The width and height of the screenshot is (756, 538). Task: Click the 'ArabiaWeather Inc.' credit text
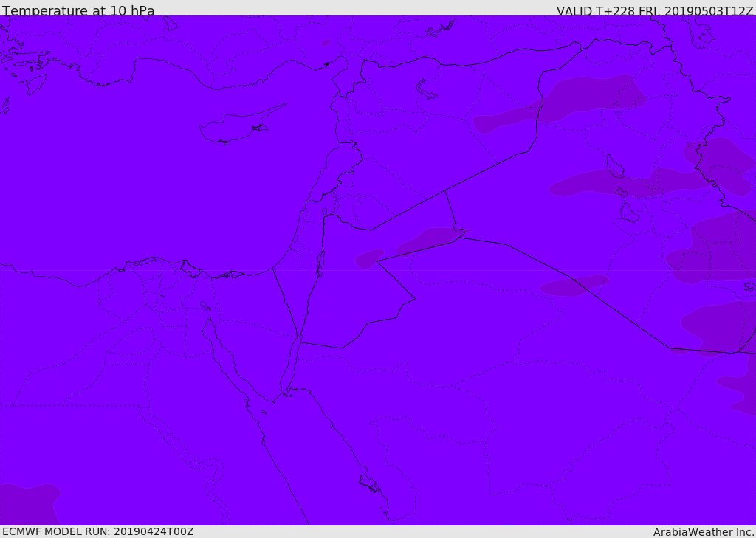(703, 532)
